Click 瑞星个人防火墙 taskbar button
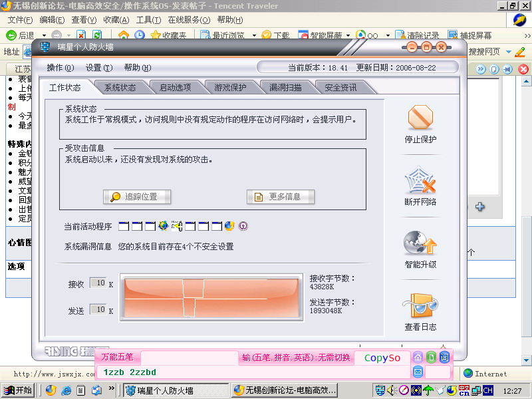 pos(176,390)
